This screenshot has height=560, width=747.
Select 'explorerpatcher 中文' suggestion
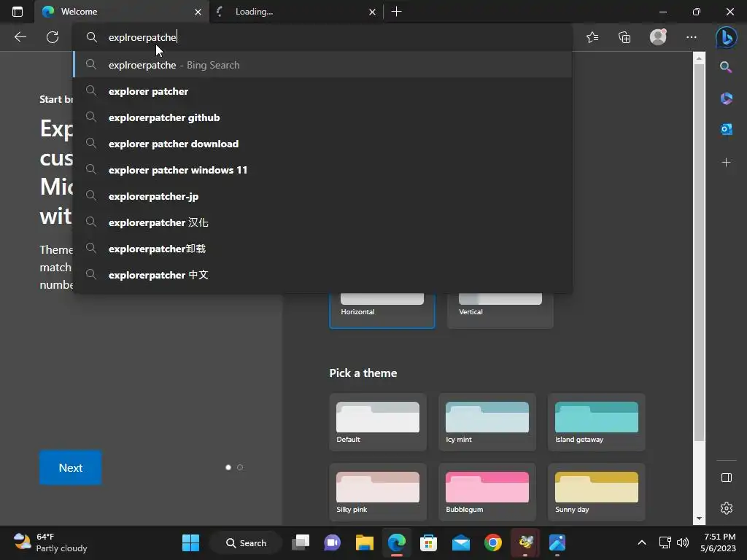pos(323,275)
